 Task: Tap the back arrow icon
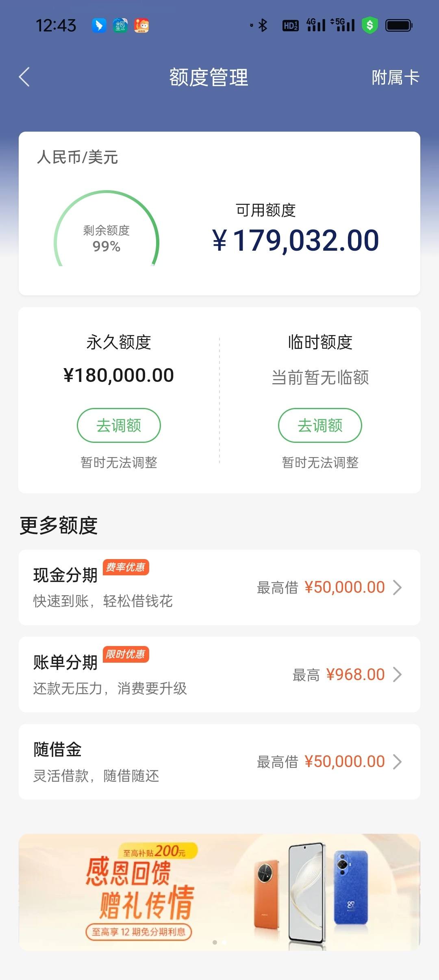pos(24,77)
